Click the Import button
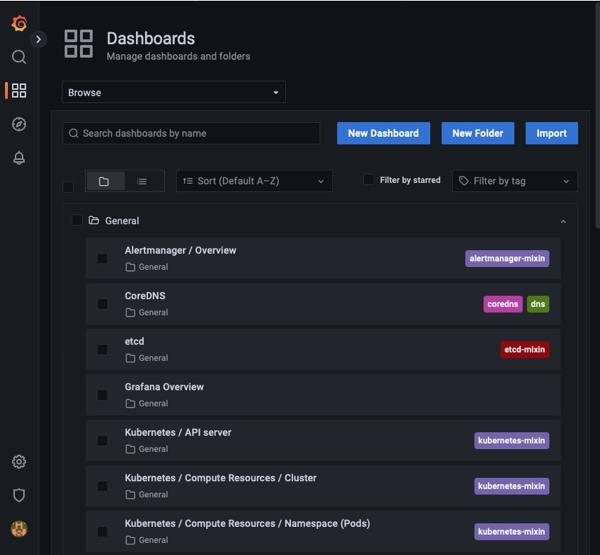Screen dimensions: 600x555 [551, 133]
